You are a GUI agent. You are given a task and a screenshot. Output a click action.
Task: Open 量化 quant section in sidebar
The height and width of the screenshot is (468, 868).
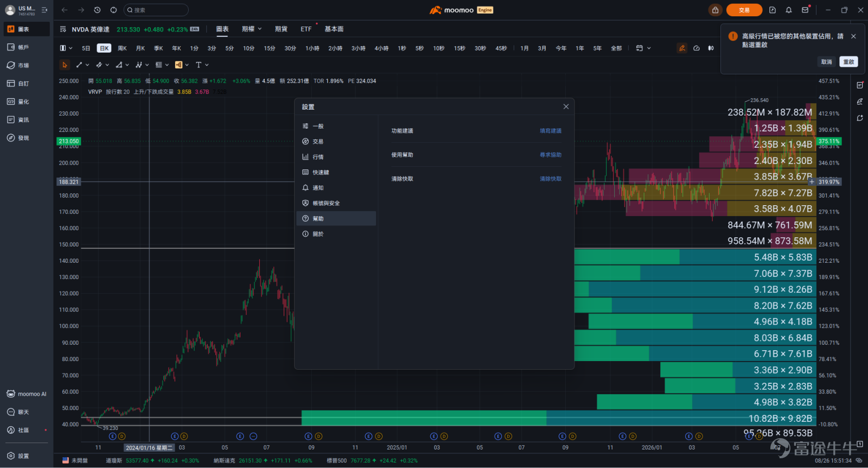coord(27,102)
